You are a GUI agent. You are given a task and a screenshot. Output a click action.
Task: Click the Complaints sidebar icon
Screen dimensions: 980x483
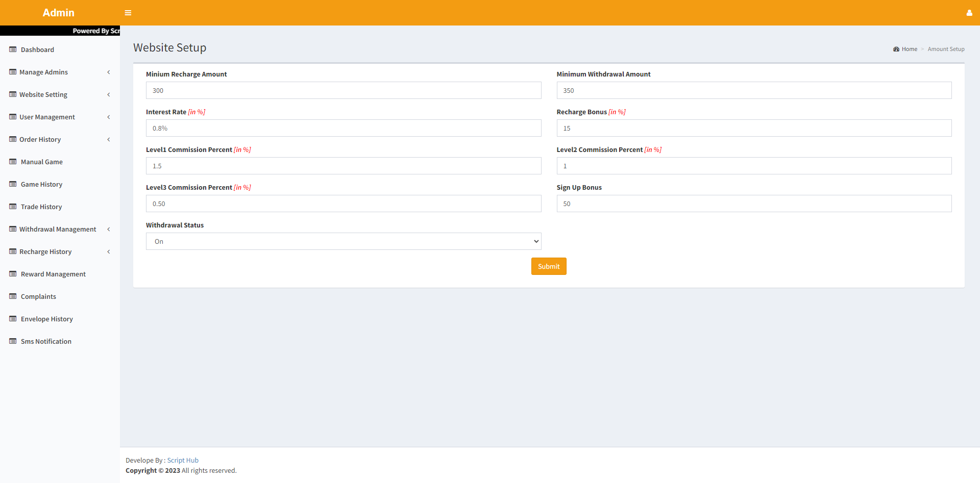13,296
